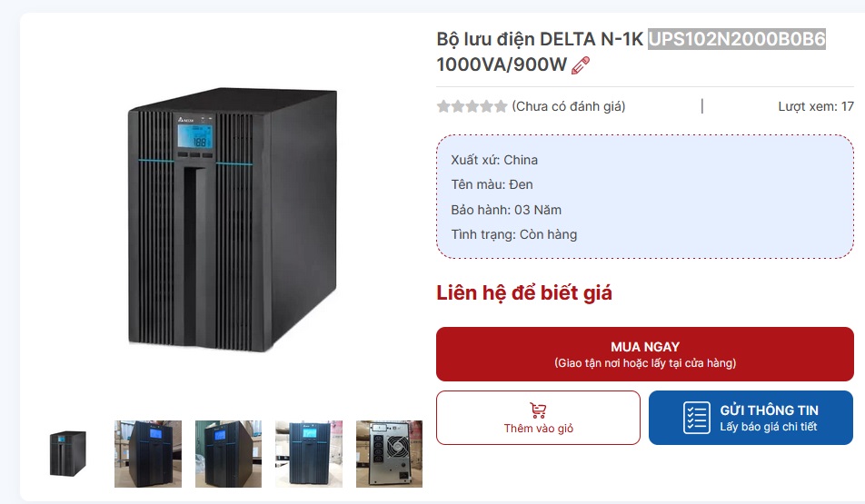
Task: Click the third rating star
Action: tap(472, 106)
